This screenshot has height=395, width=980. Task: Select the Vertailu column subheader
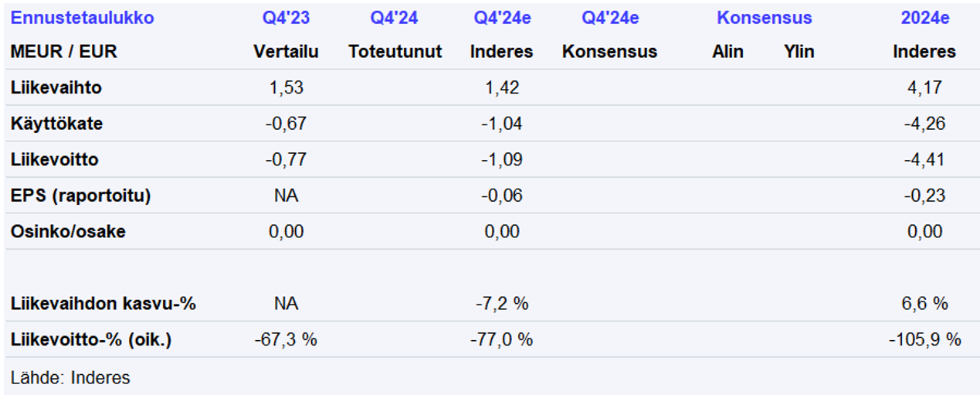point(286,52)
